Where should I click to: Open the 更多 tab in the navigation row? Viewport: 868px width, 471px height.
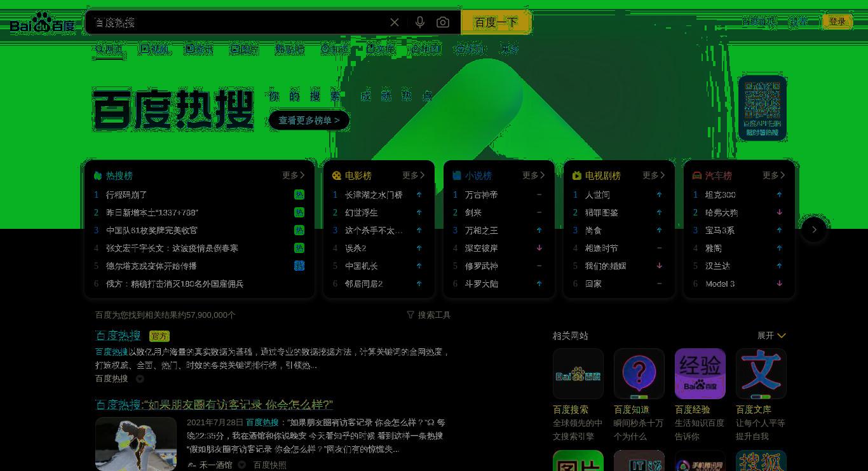coord(510,49)
